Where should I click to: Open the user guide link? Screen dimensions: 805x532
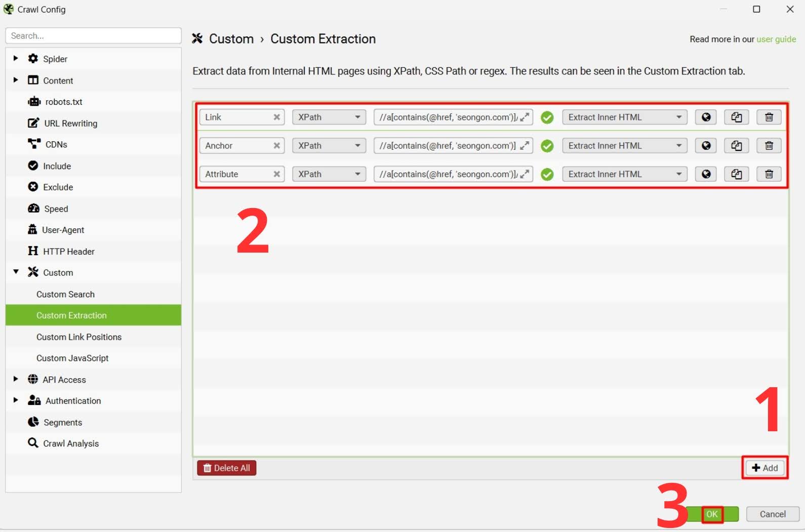[776, 39]
